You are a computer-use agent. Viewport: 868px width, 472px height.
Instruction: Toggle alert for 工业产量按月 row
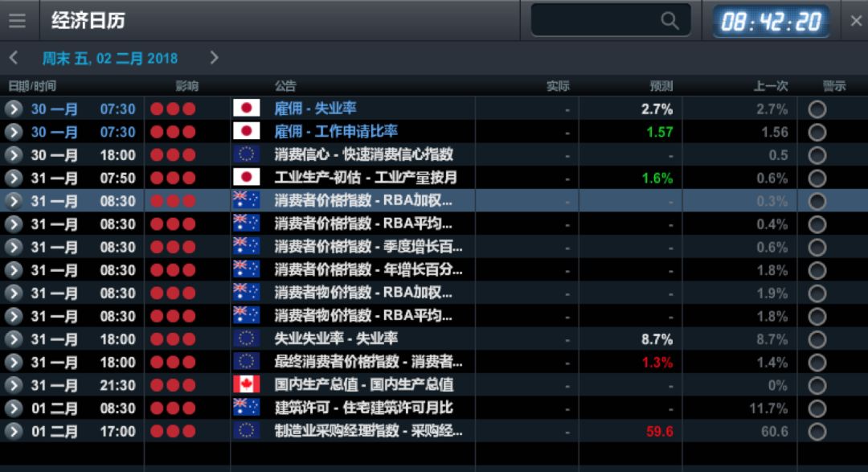click(x=817, y=179)
